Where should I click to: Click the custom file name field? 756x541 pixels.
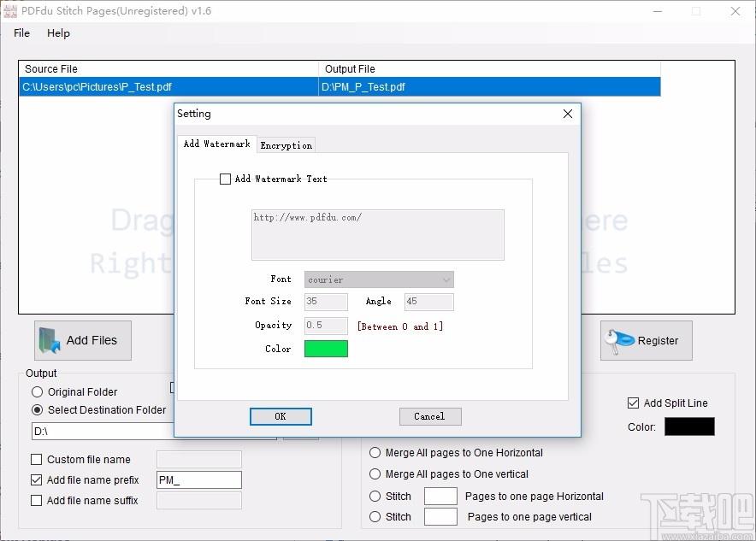199,460
